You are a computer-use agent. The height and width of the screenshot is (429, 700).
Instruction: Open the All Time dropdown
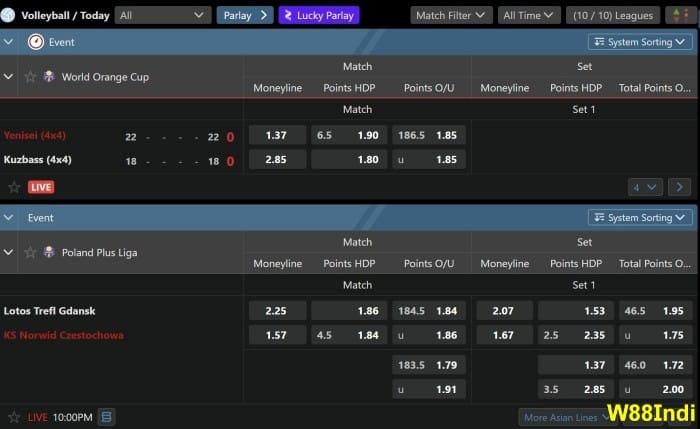529,16
